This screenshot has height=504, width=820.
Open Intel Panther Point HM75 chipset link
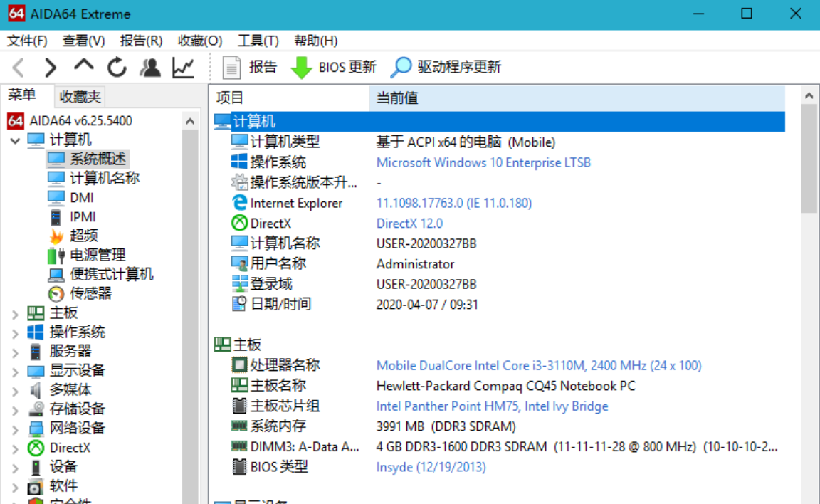(x=492, y=406)
